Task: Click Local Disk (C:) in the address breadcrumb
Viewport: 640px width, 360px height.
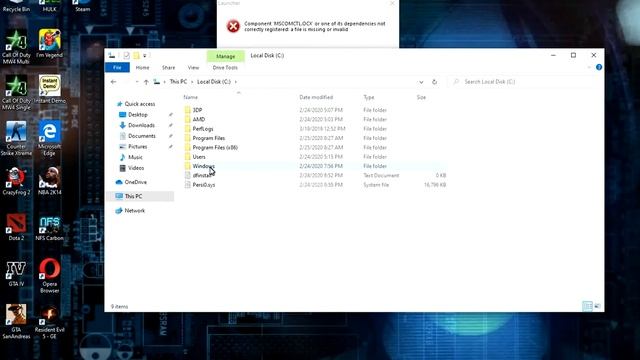Action: point(214,82)
